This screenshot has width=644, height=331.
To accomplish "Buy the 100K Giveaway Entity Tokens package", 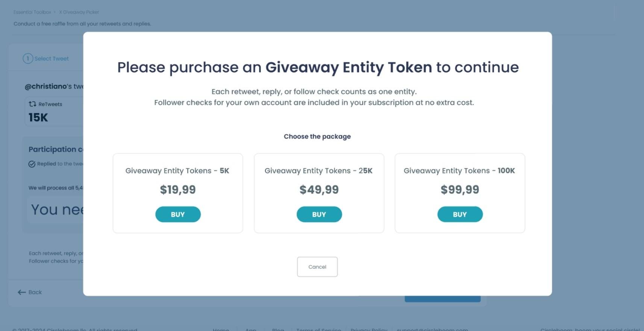I will click(460, 214).
